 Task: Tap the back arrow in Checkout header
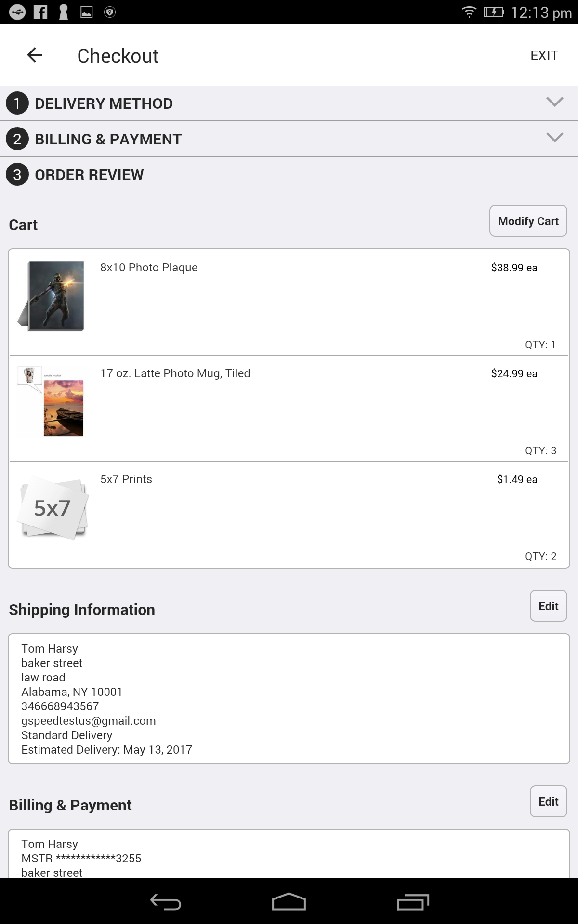pyautogui.click(x=35, y=55)
